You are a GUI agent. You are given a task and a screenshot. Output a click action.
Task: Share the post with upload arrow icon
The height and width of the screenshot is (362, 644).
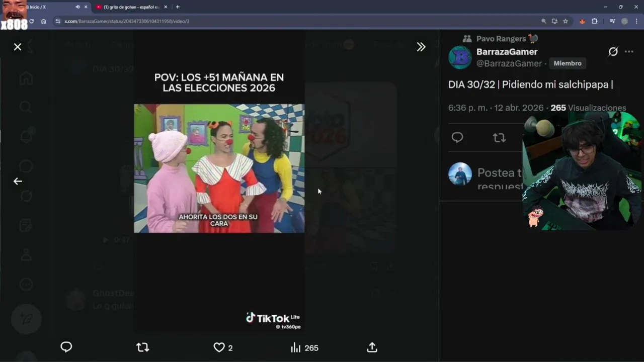[372, 347]
